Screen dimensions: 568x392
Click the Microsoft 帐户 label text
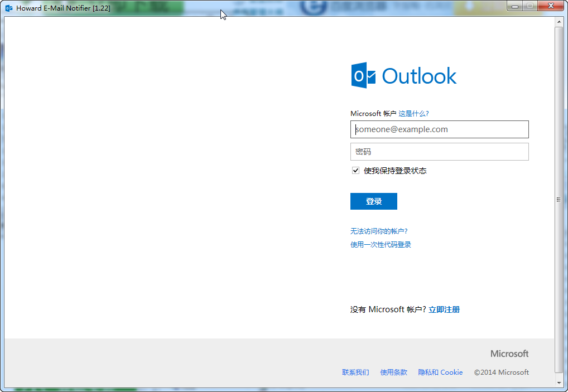coord(373,114)
